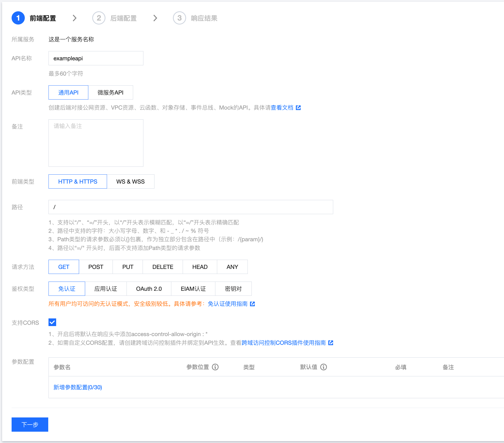This screenshot has height=443, width=504.
Task: Go to 前端配置 step
Action: point(43,18)
